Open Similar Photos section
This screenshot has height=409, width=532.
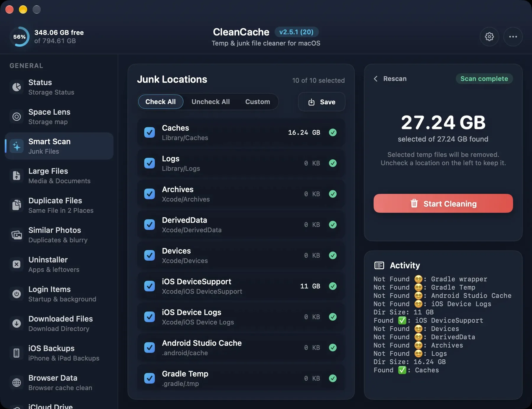coord(59,235)
